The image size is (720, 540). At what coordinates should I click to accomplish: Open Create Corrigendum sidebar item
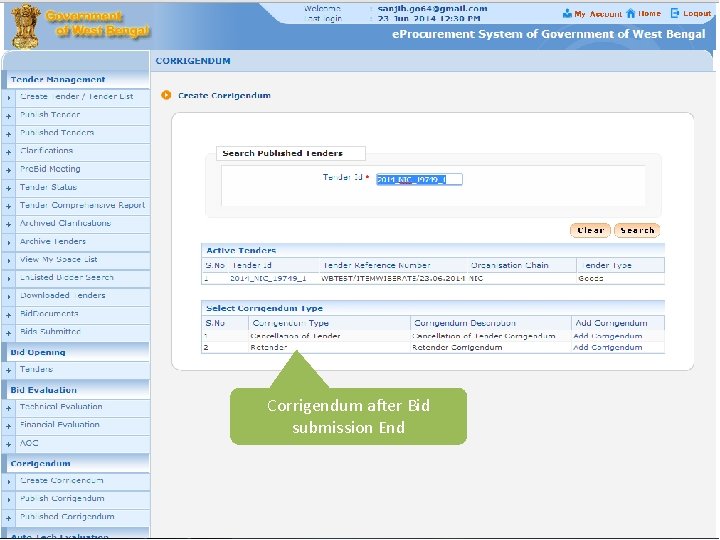point(62,480)
